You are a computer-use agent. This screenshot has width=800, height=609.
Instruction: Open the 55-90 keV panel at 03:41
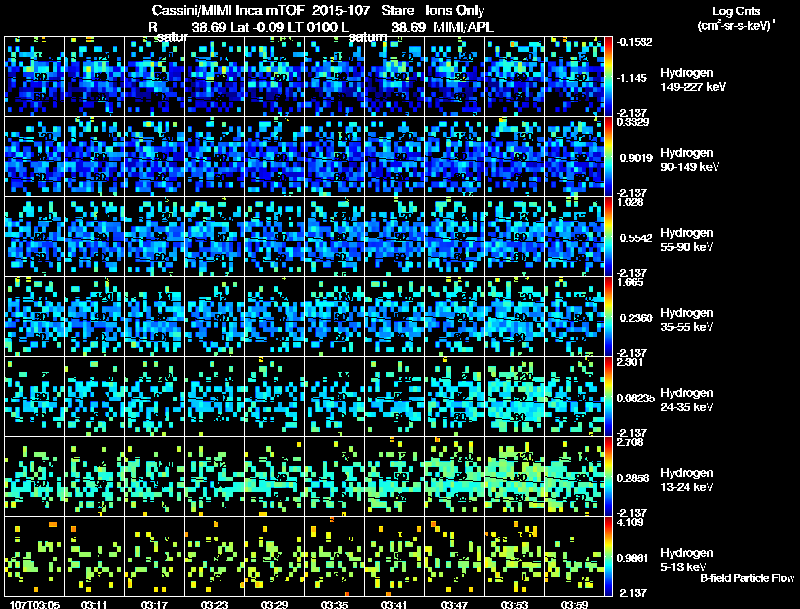tap(394, 237)
